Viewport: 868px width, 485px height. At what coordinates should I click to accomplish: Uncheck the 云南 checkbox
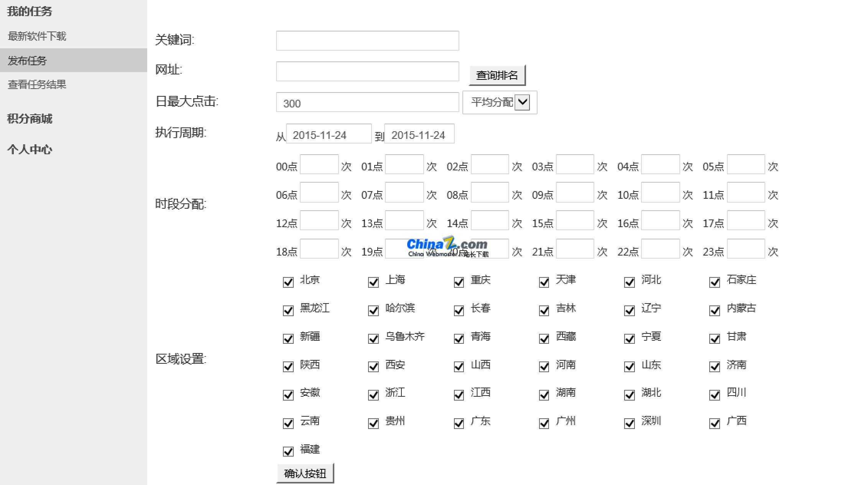click(288, 424)
